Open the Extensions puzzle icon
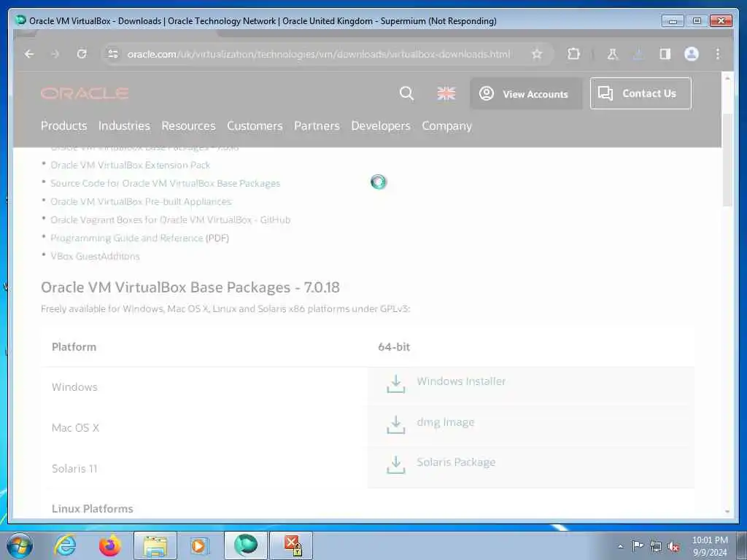This screenshot has height=560, width=747. click(x=573, y=54)
